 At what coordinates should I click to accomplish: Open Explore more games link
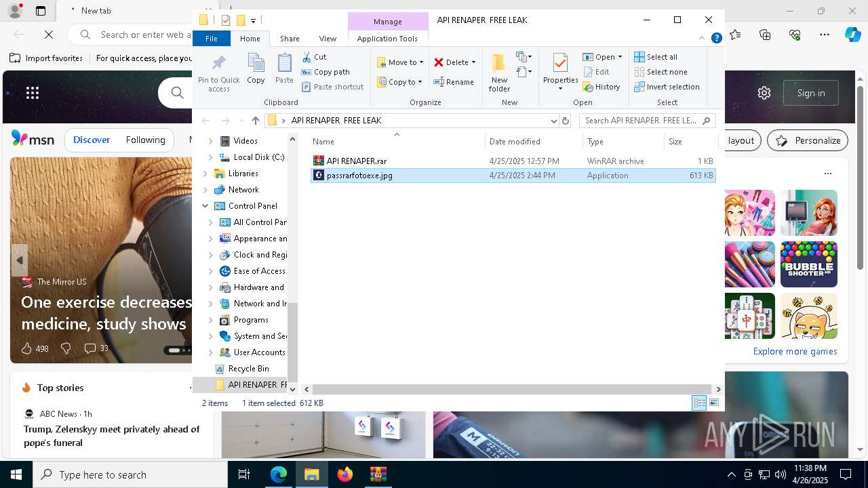pos(795,351)
